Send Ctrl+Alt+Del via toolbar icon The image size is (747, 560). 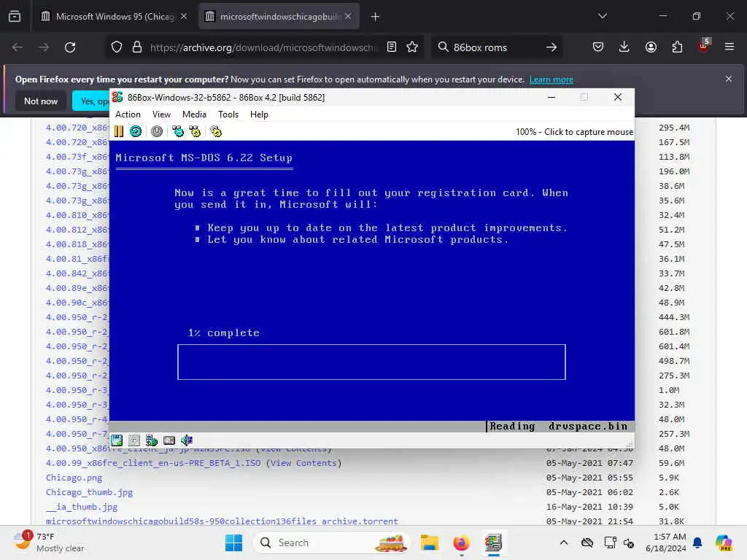(x=178, y=131)
